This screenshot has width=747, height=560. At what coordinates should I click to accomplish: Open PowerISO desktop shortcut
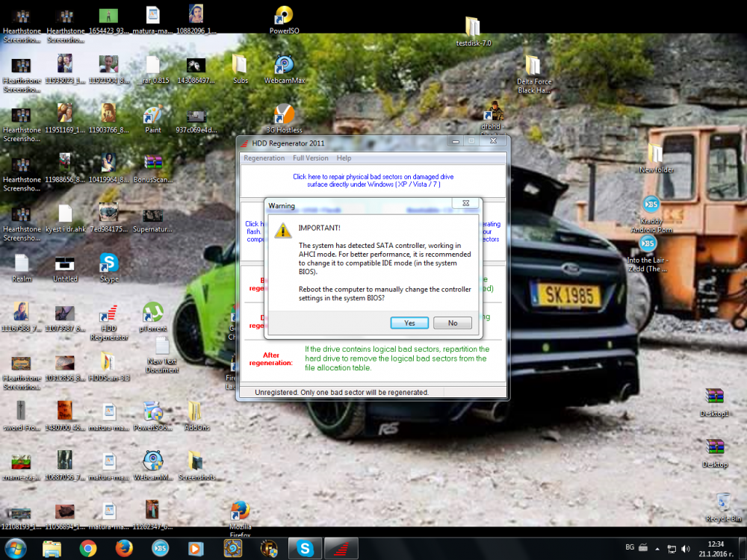tap(285, 20)
